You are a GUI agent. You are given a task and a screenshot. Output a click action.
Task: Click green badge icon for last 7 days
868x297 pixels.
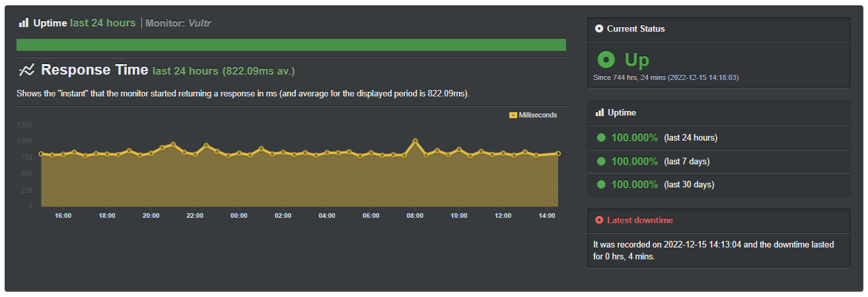click(x=601, y=162)
